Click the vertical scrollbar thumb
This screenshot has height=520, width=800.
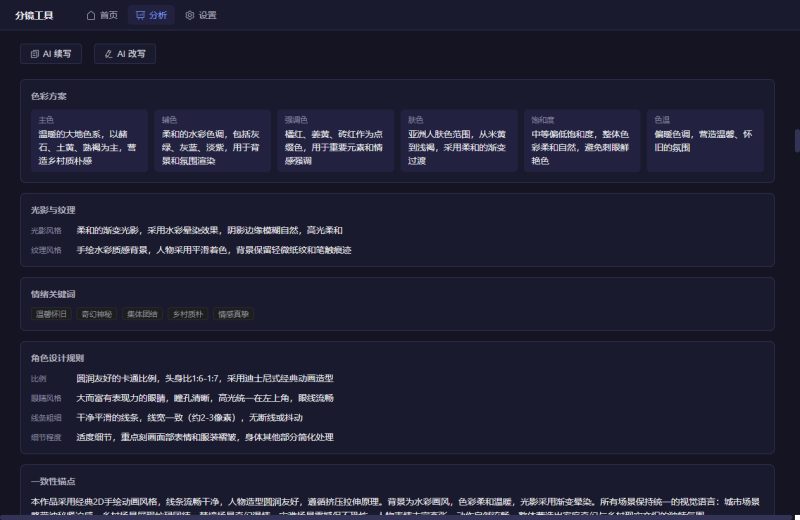point(797,139)
